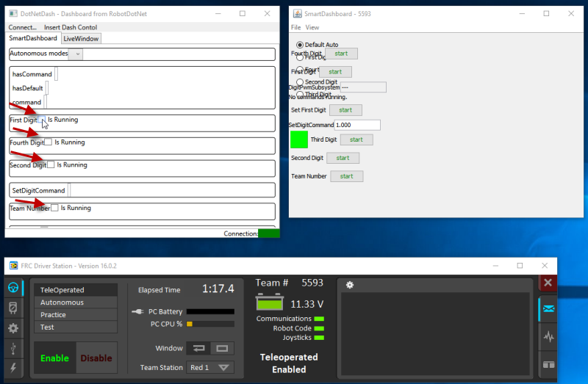The width and height of the screenshot is (588, 384).
Task: Select Practice mode
Action: click(x=76, y=315)
